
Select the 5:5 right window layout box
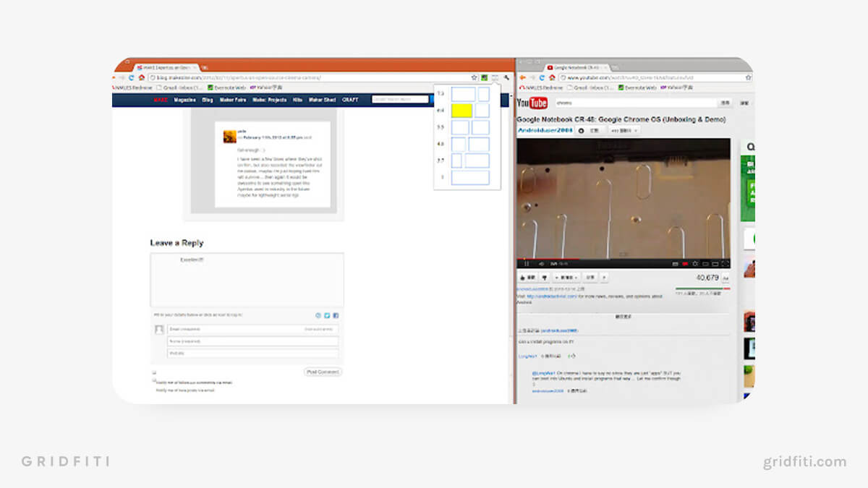point(480,127)
